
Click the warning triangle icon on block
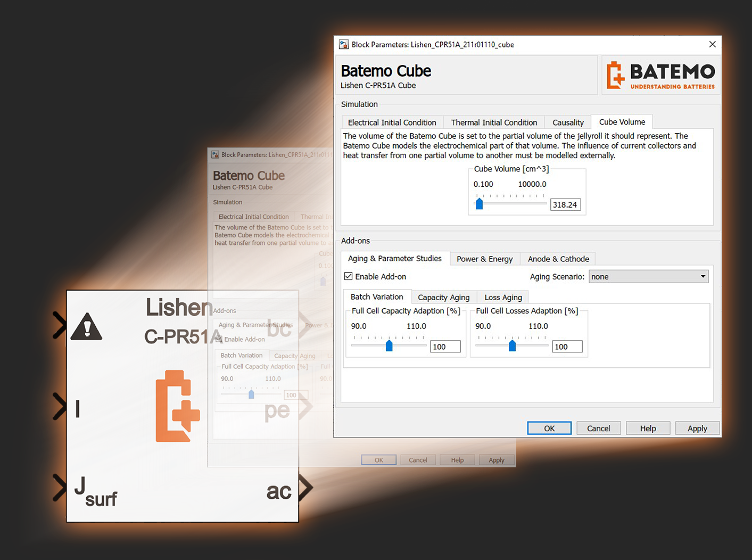pyautogui.click(x=86, y=326)
